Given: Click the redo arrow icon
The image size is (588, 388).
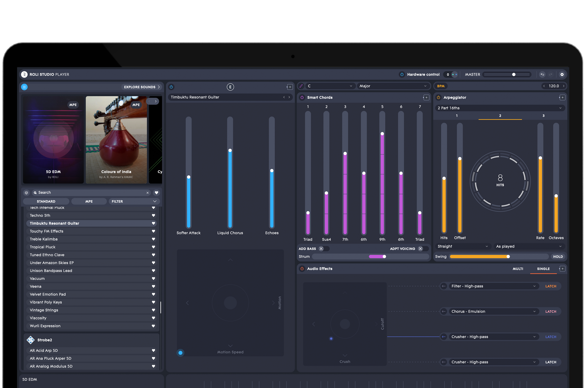Looking at the screenshot, I should pos(551,74).
